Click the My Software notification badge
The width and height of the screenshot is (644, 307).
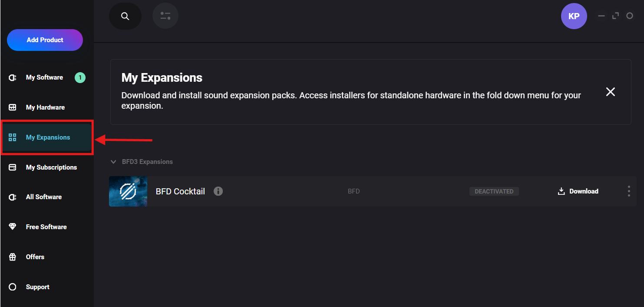click(x=80, y=78)
